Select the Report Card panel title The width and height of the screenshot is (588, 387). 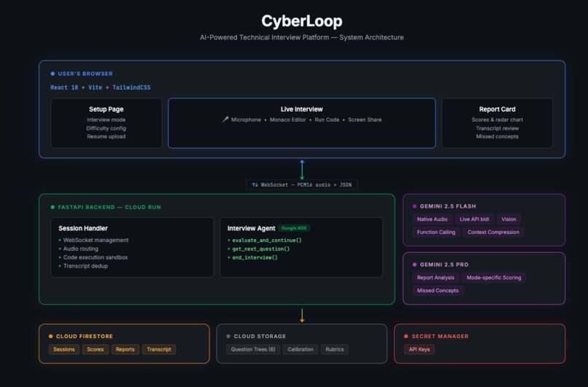click(498, 109)
